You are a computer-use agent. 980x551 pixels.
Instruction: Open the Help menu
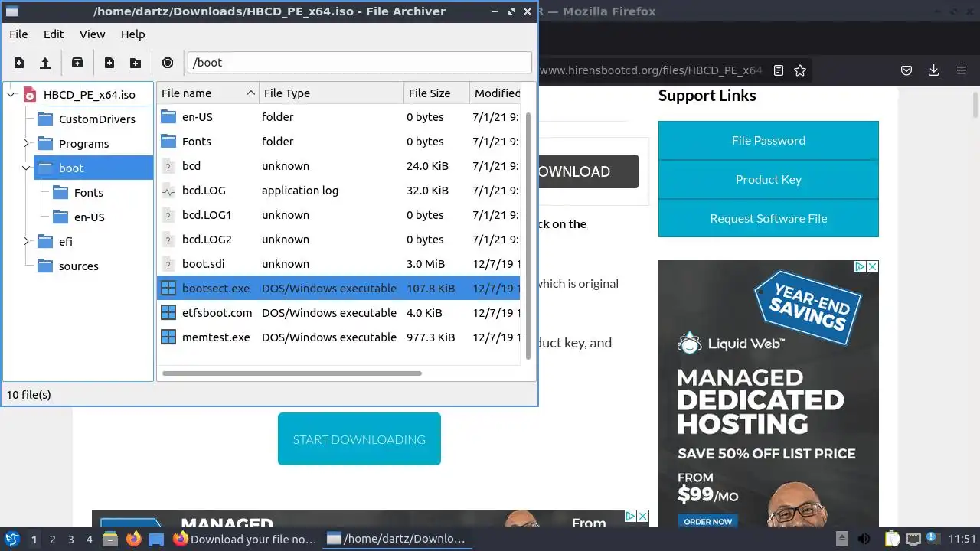pos(132,34)
